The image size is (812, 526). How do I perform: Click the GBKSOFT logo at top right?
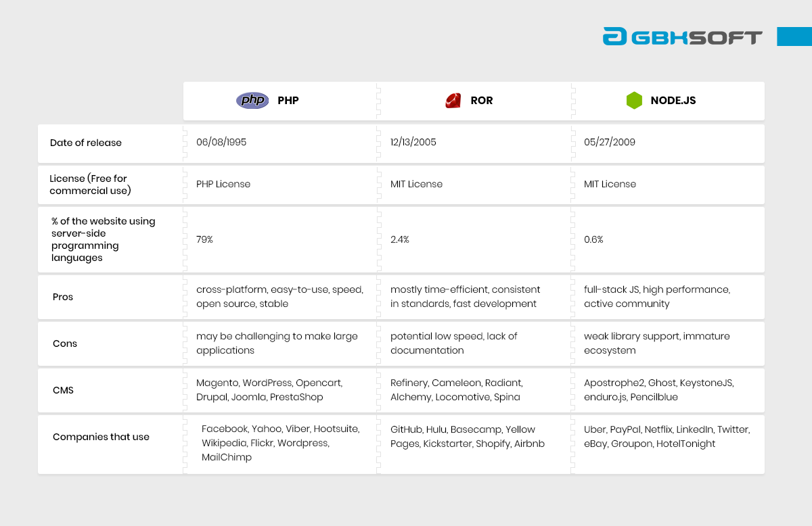(x=683, y=37)
